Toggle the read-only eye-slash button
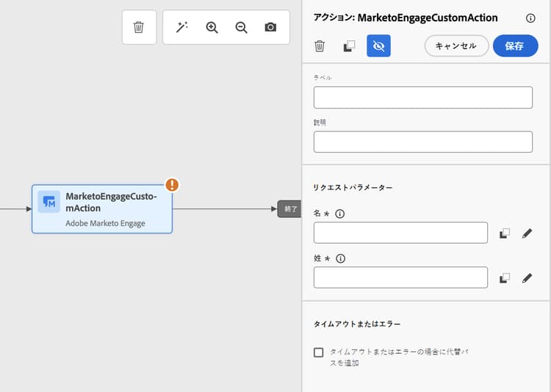 378,46
